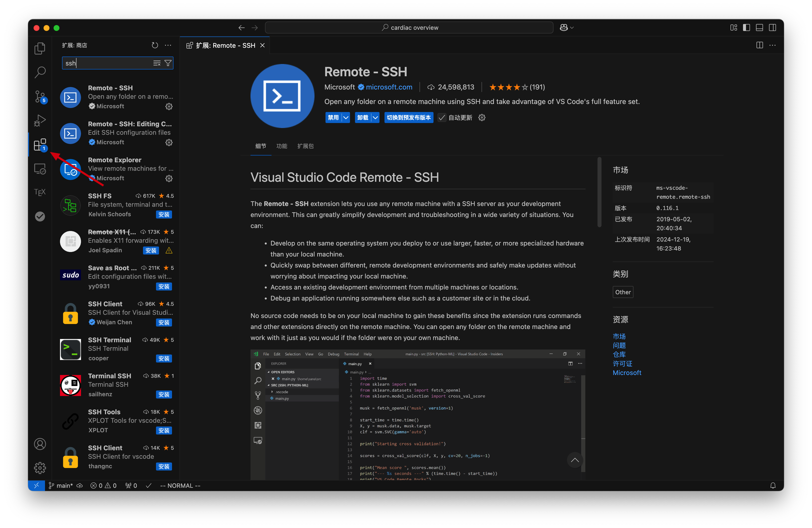Install Terminal SSH by sailhenz
The height and width of the screenshot is (528, 812).
point(164,395)
